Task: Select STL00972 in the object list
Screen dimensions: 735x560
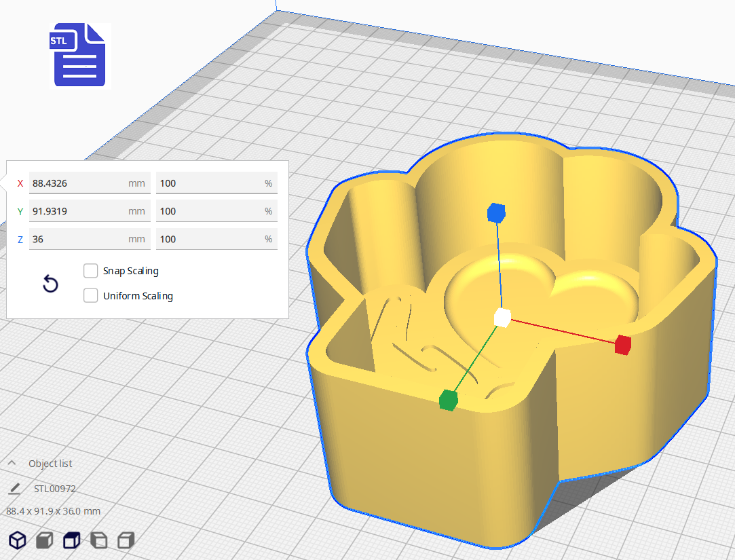Action: coord(55,489)
